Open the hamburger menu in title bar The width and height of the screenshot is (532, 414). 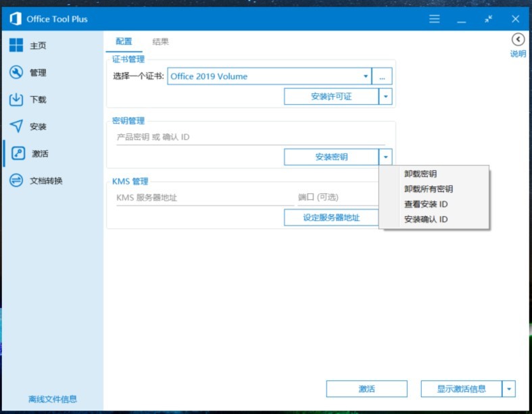[x=435, y=19]
